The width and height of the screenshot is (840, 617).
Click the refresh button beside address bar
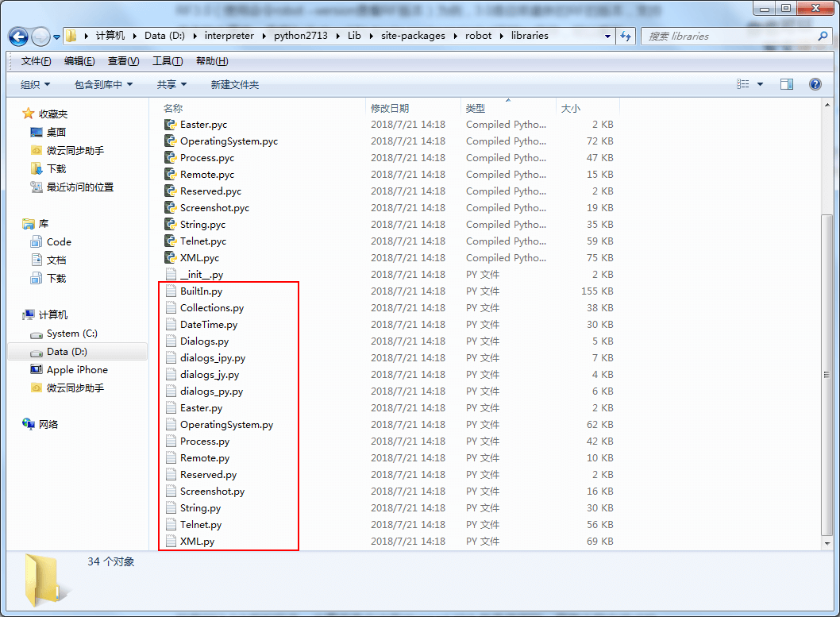coord(626,37)
